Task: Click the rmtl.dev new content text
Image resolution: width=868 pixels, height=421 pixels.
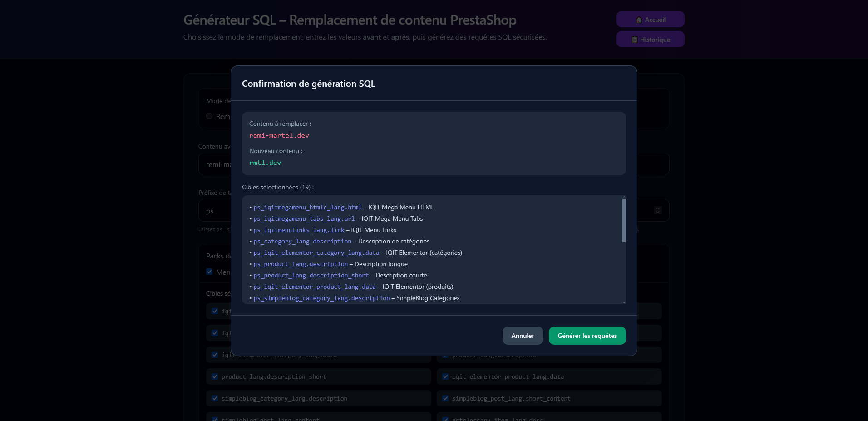Action: click(265, 163)
